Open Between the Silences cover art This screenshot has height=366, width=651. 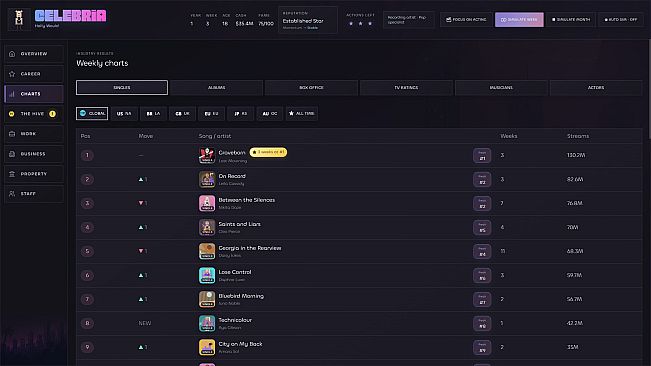click(x=207, y=203)
